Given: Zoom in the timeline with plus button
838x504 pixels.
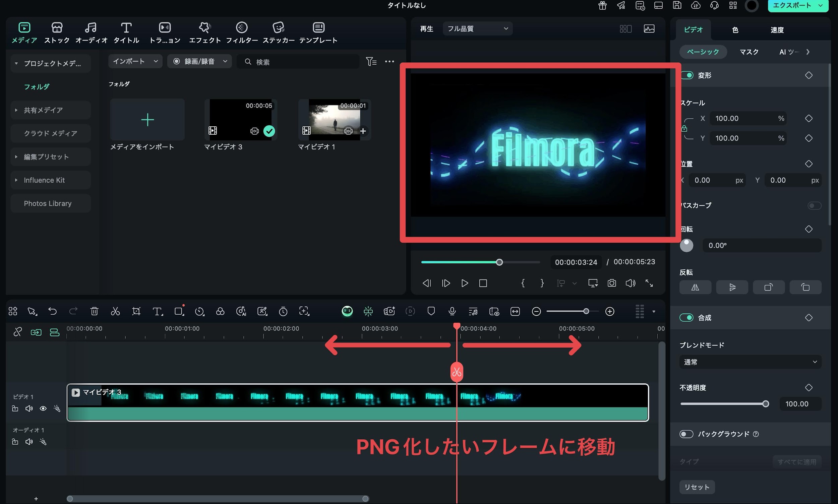Looking at the screenshot, I should [610, 311].
